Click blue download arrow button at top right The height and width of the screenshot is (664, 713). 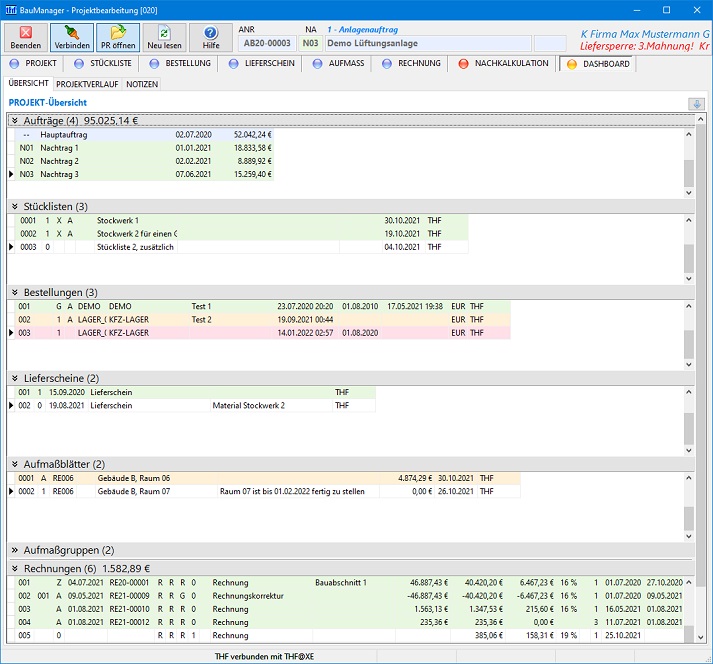click(696, 104)
